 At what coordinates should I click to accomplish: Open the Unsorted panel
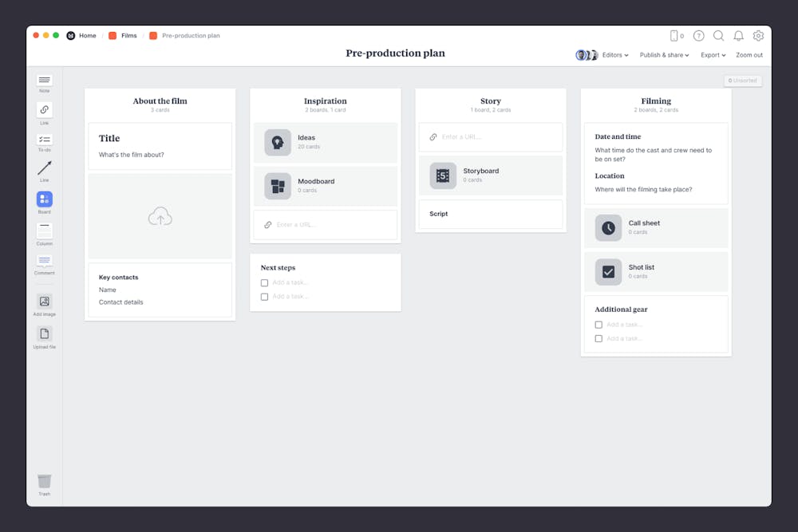tap(743, 80)
